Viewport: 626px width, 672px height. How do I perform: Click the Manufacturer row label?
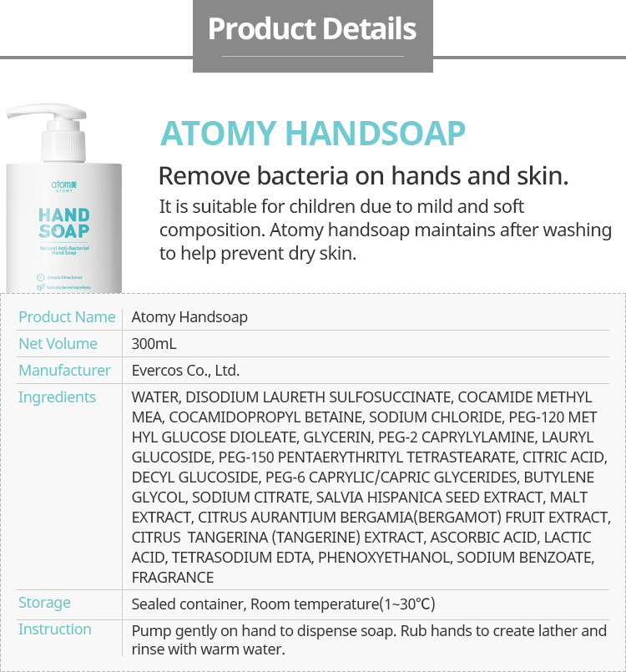pos(64,371)
